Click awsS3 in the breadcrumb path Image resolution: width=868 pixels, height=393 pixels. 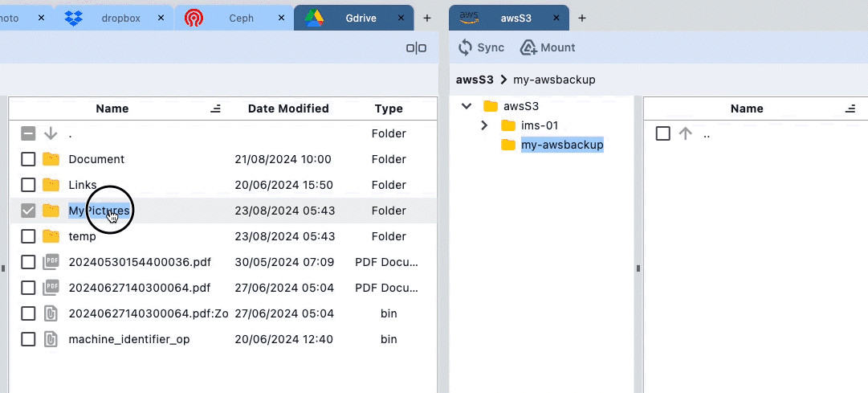pos(474,80)
